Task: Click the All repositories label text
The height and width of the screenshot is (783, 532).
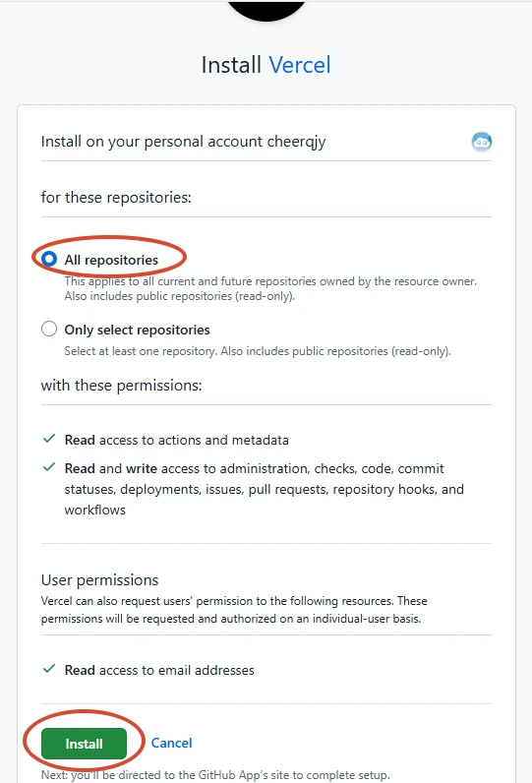Action: [x=111, y=260]
